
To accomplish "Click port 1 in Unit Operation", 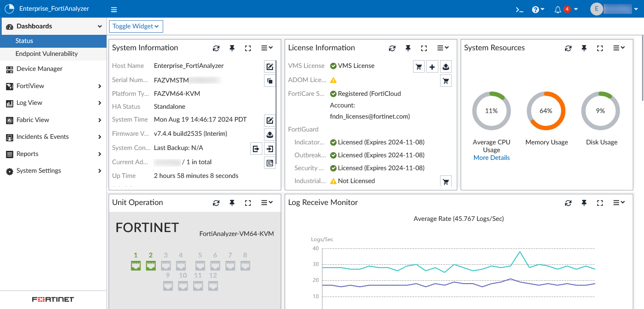I will [x=136, y=266].
